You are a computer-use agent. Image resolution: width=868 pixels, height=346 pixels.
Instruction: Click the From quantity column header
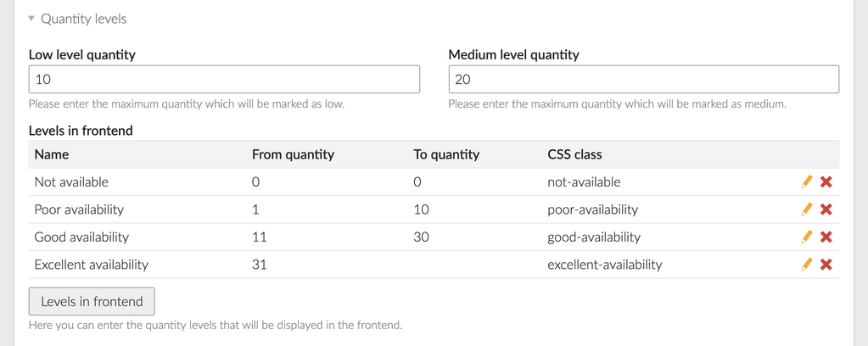pyautogui.click(x=293, y=154)
